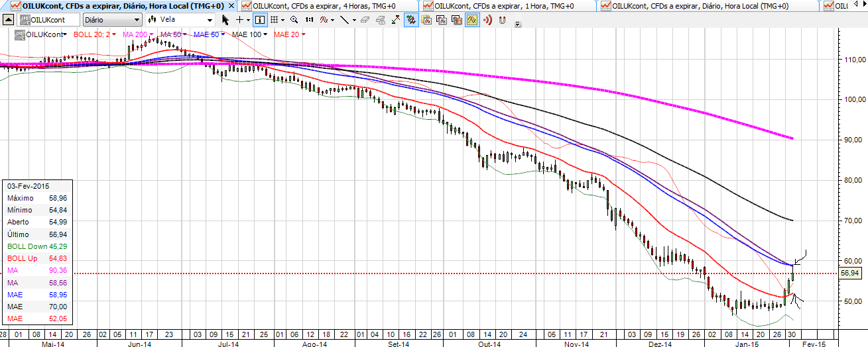Click the red sound alerts icon
Image resolution: width=868 pixels, height=347 pixels.
[x=487, y=20]
